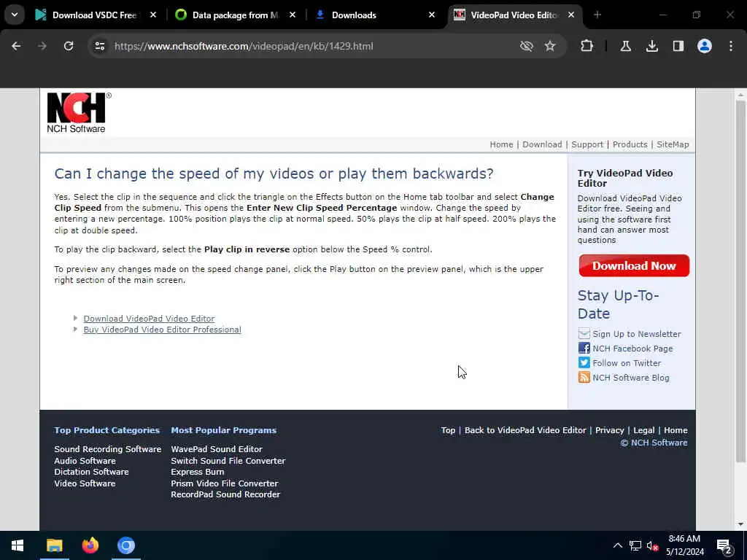This screenshot has width=747, height=560.
Task: Open the Windows Start menu
Action: pyautogui.click(x=18, y=545)
